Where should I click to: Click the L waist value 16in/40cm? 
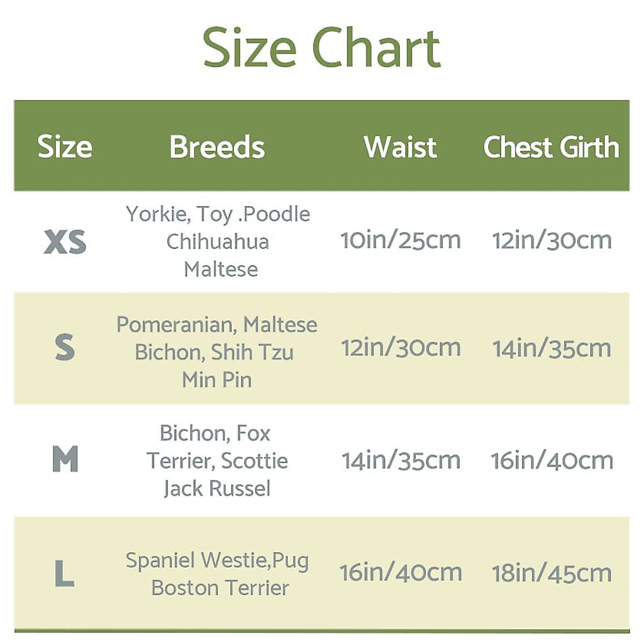(400, 573)
